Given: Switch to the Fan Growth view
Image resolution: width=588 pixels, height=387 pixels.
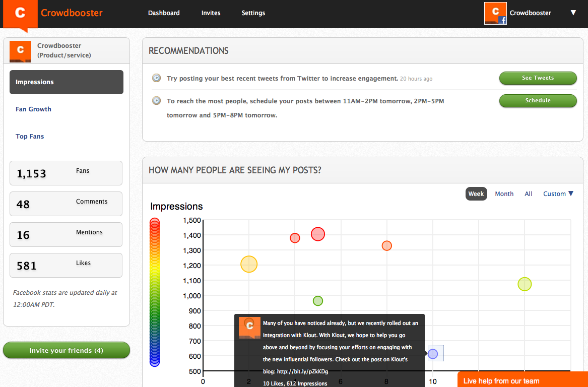Looking at the screenshot, I should 33,109.
